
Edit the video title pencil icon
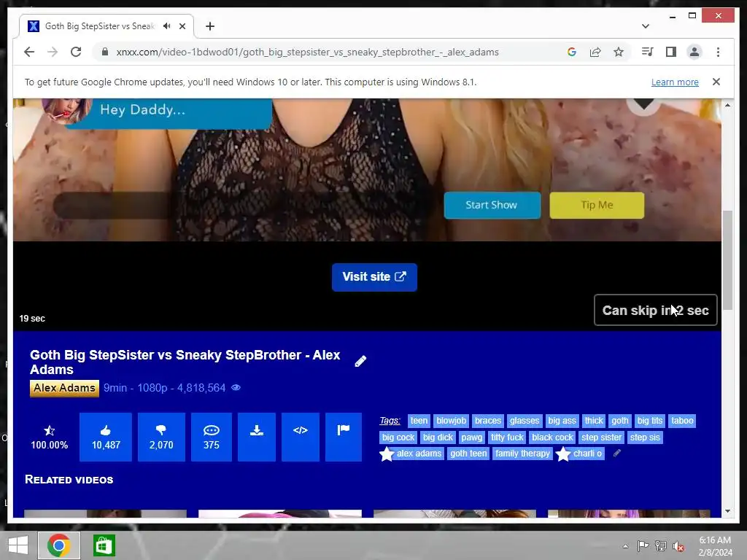(360, 362)
